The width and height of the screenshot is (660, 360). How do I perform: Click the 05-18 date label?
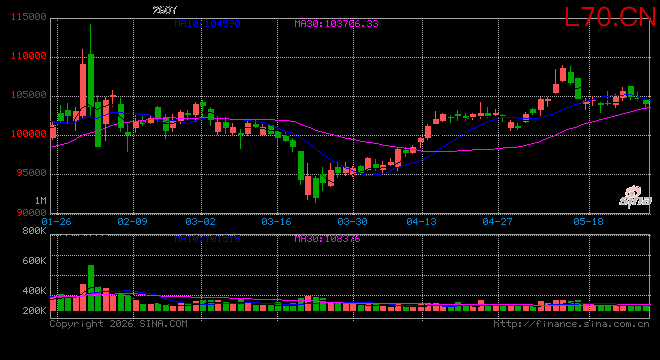[588, 221]
